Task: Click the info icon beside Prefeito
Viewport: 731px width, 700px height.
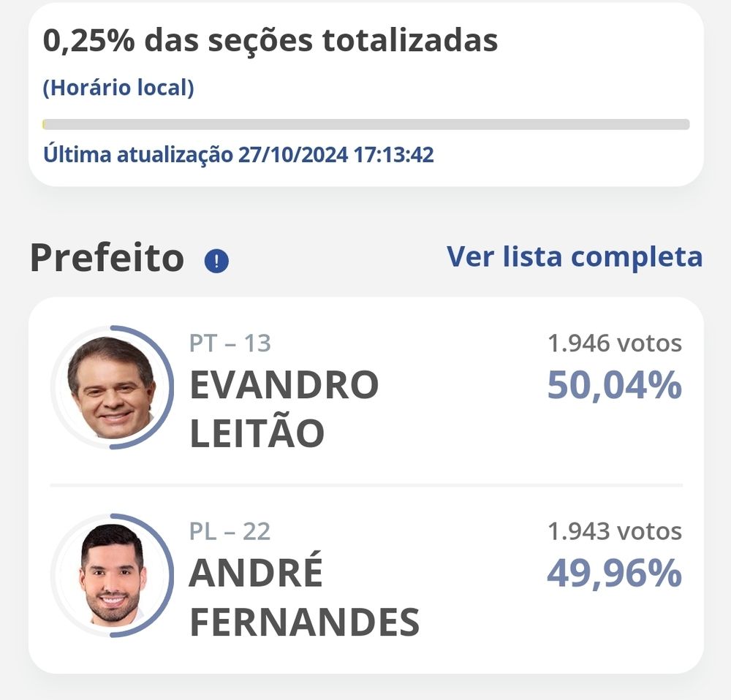Action: 216,261
